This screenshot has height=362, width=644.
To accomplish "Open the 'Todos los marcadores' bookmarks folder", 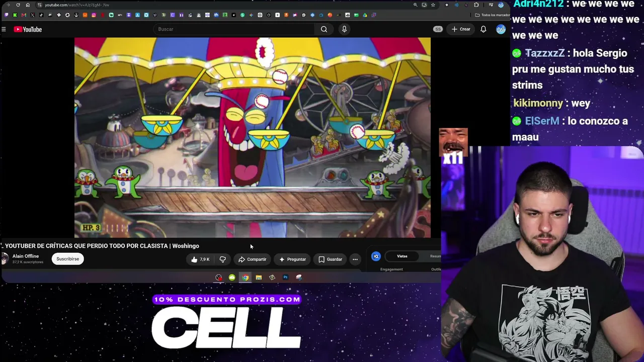I will [493, 15].
